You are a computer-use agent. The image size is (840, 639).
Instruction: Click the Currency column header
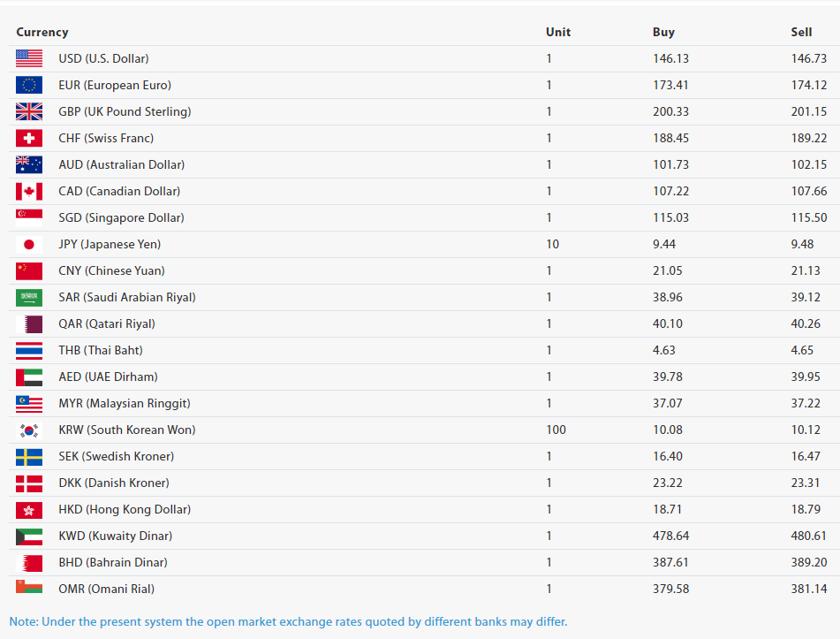pos(42,32)
